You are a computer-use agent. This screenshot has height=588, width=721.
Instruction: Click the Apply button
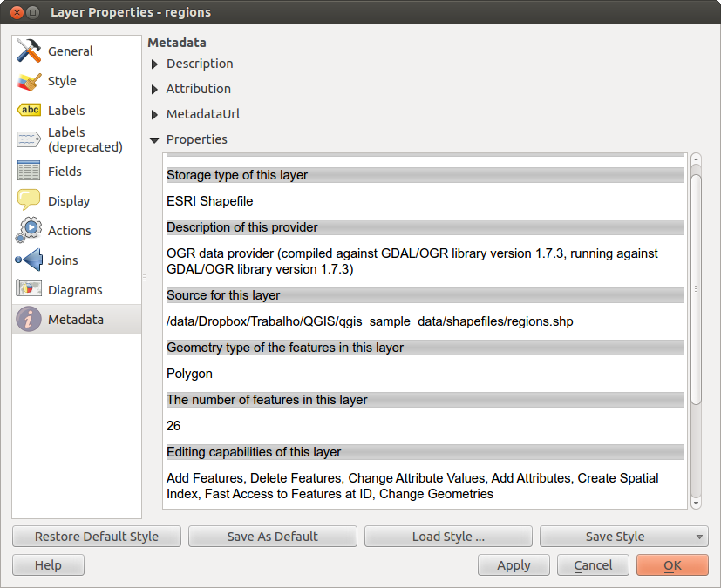coord(514,565)
